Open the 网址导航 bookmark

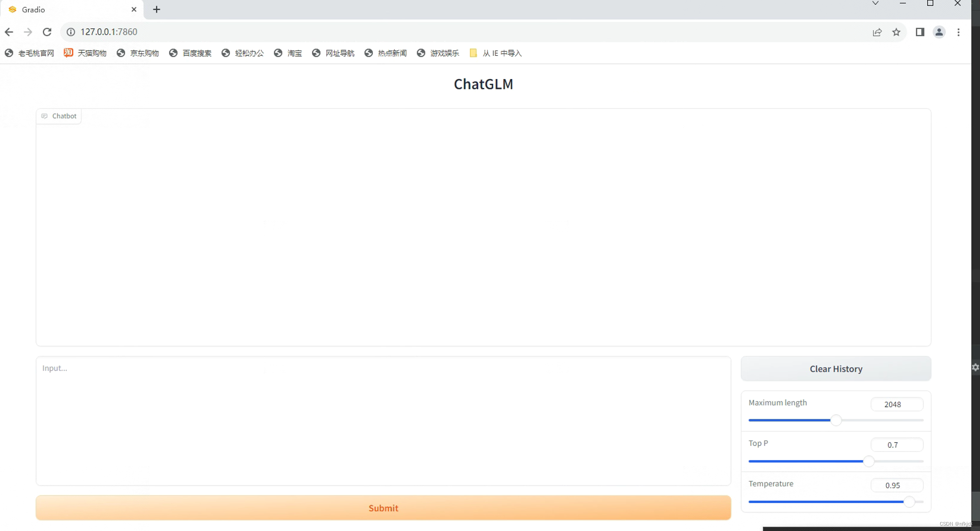click(333, 53)
